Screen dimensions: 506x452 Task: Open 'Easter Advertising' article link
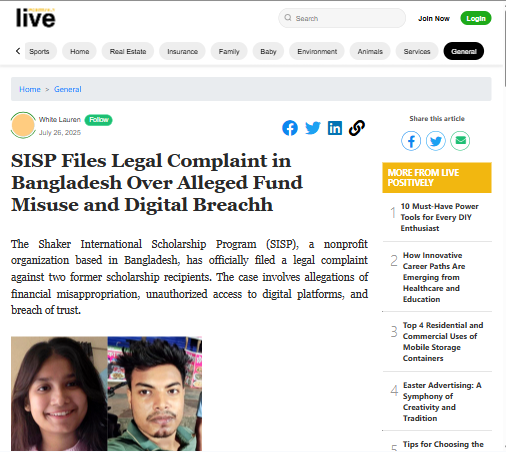click(x=442, y=402)
